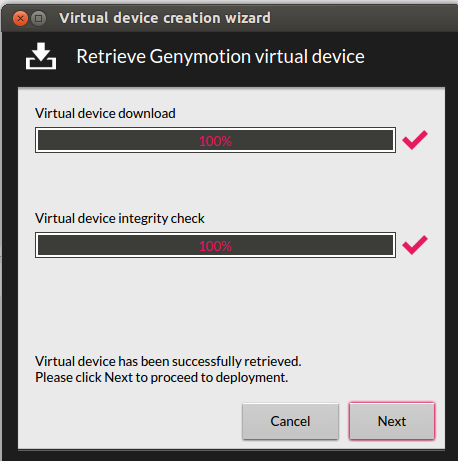The width and height of the screenshot is (458, 461).
Task: Close the wizard with the orange button
Action: pyautogui.click(x=20, y=18)
